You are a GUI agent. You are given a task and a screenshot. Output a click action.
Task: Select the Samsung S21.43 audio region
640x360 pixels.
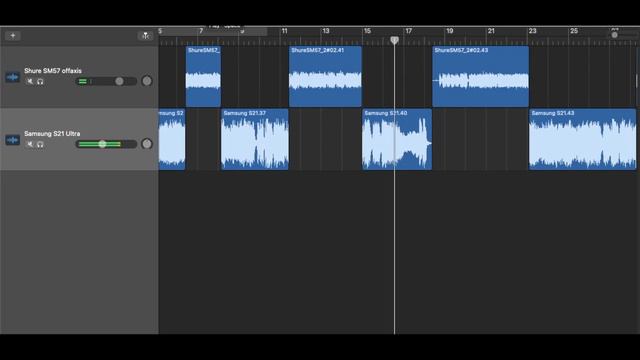[582, 139]
